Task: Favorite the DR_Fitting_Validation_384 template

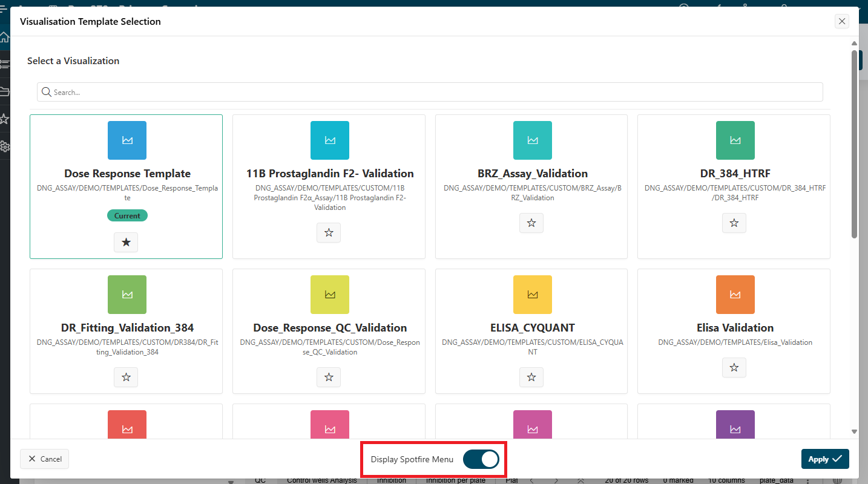Action: point(126,377)
